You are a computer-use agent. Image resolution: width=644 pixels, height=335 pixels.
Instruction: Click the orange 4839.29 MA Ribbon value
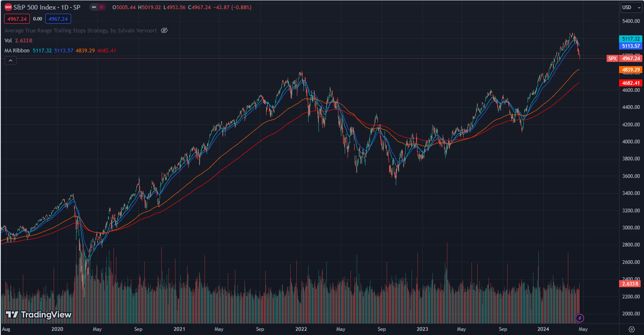85,50
